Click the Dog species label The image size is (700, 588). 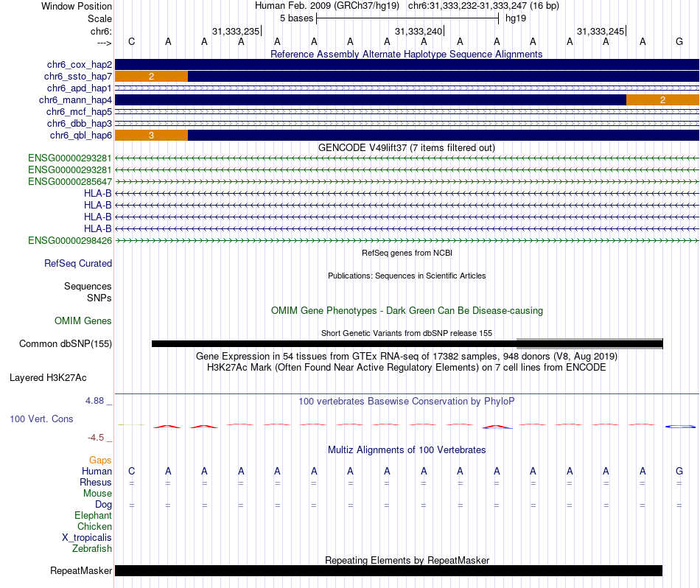[103, 505]
